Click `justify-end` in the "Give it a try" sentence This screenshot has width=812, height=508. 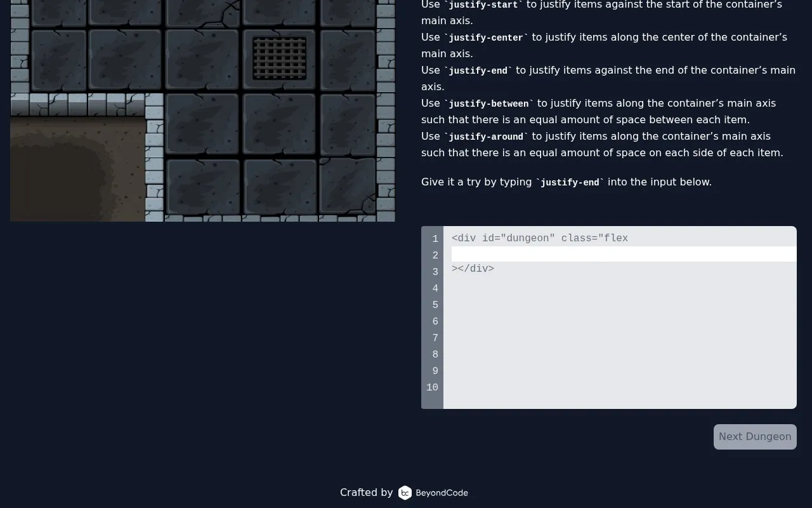point(570,182)
